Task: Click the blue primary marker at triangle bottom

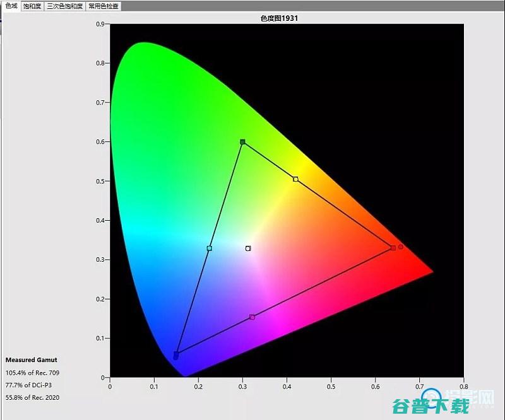Action: coord(176,355)
